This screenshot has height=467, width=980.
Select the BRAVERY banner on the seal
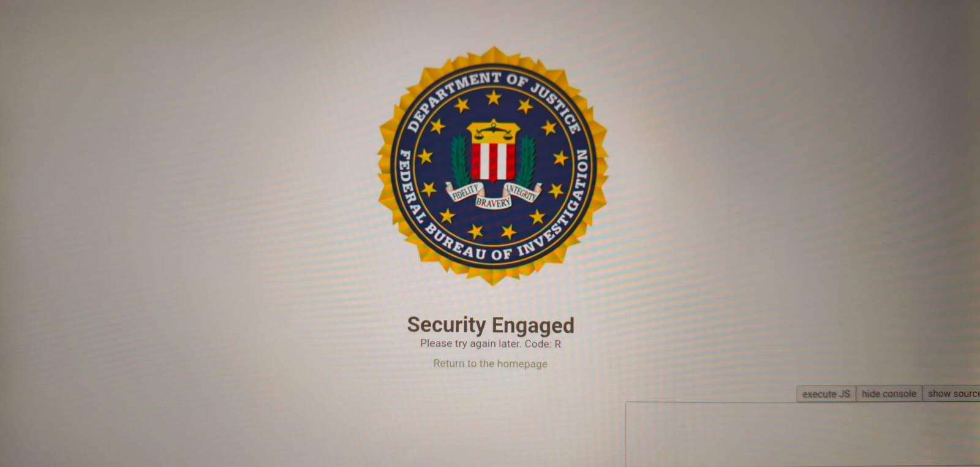(493, 202)
